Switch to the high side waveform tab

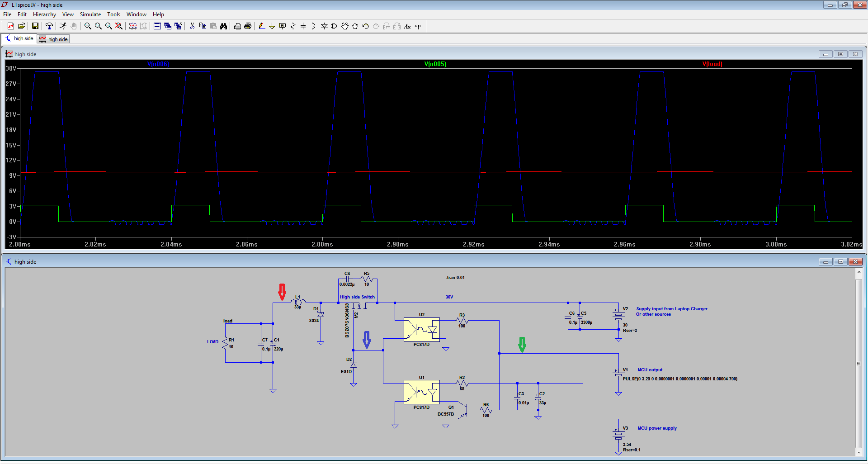[x=53, y=39]
